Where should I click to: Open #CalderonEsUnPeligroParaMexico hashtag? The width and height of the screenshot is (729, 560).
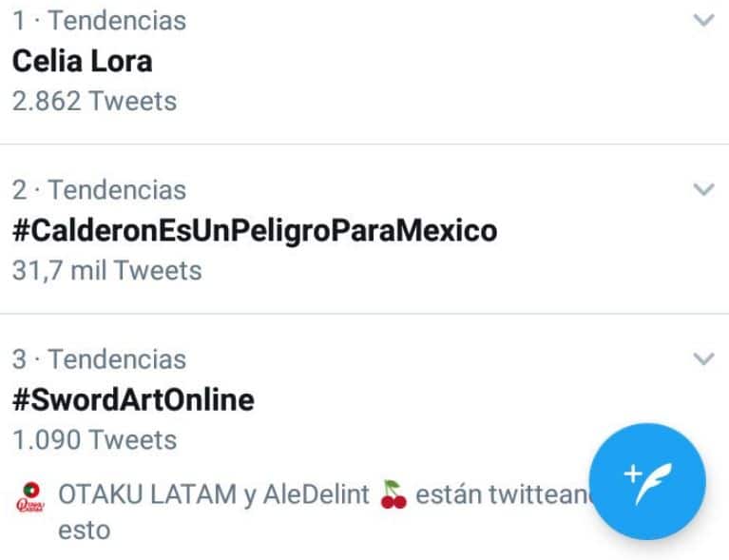pyautogui.click(x=255, y=231)
